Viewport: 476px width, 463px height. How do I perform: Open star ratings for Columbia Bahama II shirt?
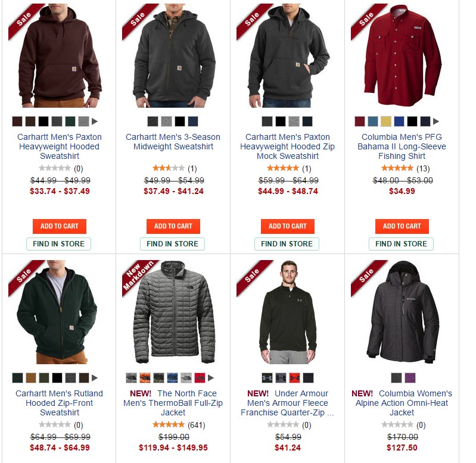(x=397, y=168)
